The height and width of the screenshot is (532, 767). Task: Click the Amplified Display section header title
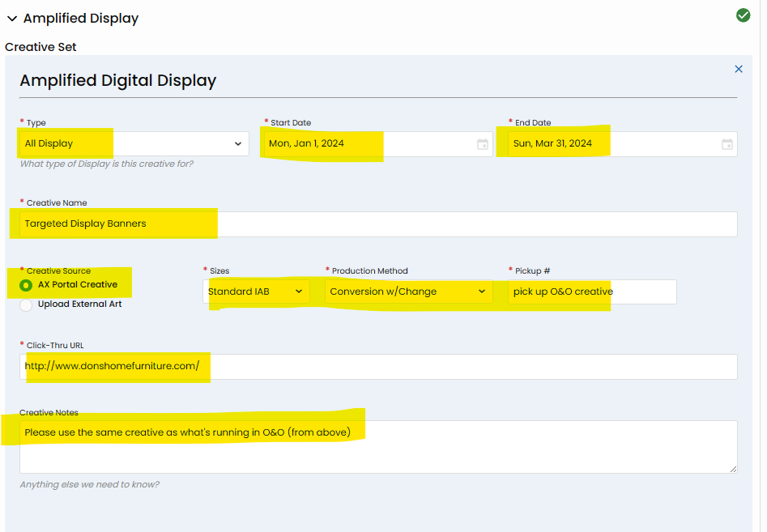coord(81,19)
